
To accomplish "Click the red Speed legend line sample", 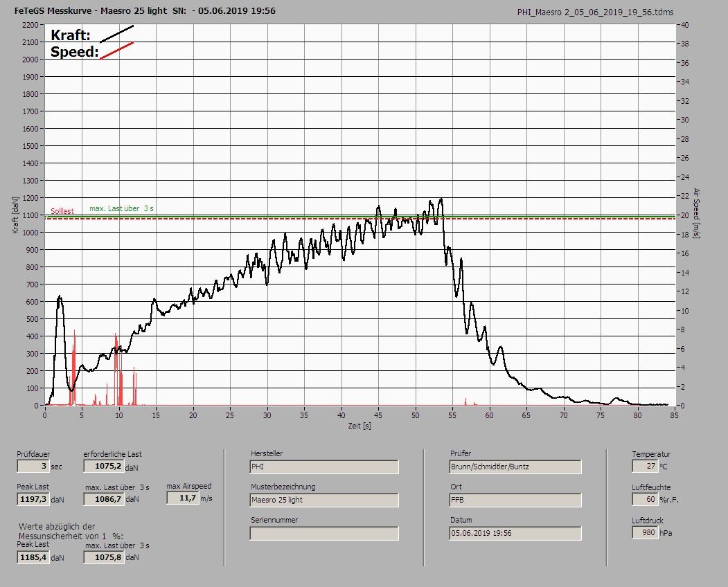I will click(x=117, y=51).
